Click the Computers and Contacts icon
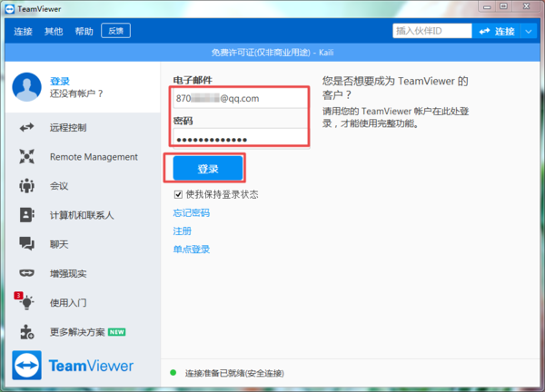This screenshot has height=392, width=545. 26,215
